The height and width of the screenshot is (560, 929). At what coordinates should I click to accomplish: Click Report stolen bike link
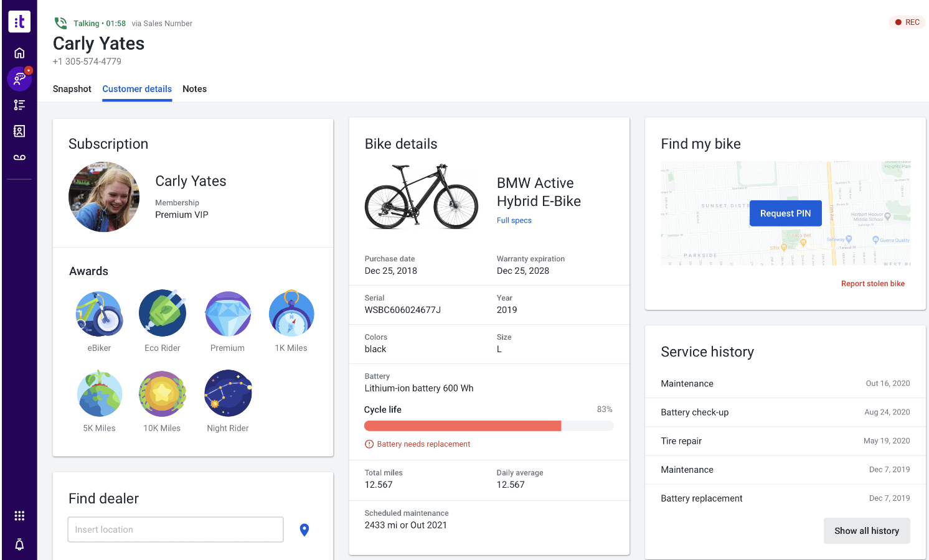coord(873,284)
